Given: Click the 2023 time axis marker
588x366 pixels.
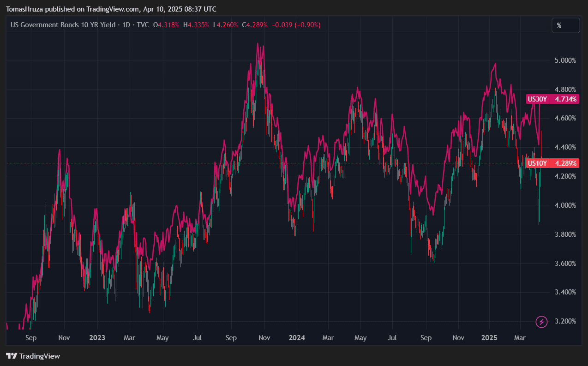Looking at the screenshot, I should point(97,338).
